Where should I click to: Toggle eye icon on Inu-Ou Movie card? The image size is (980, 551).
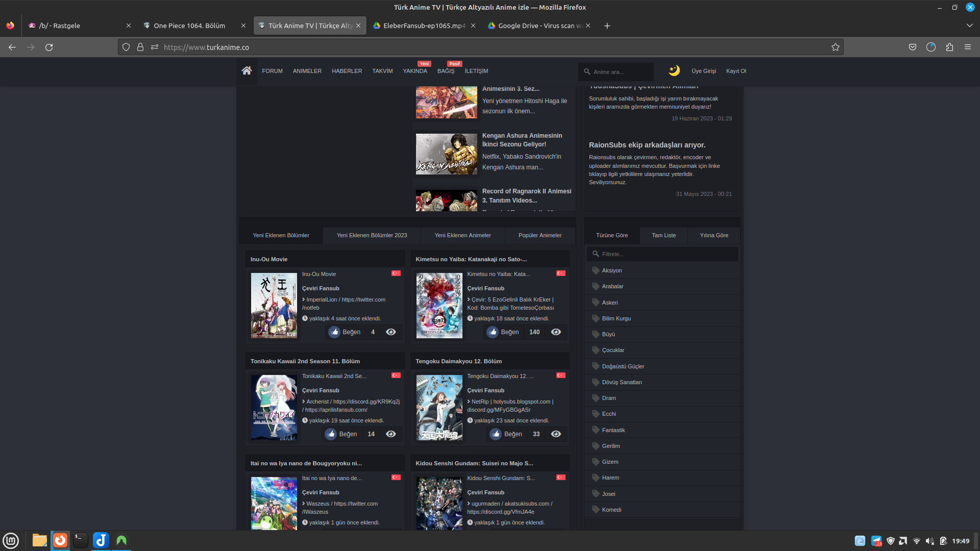391,332
